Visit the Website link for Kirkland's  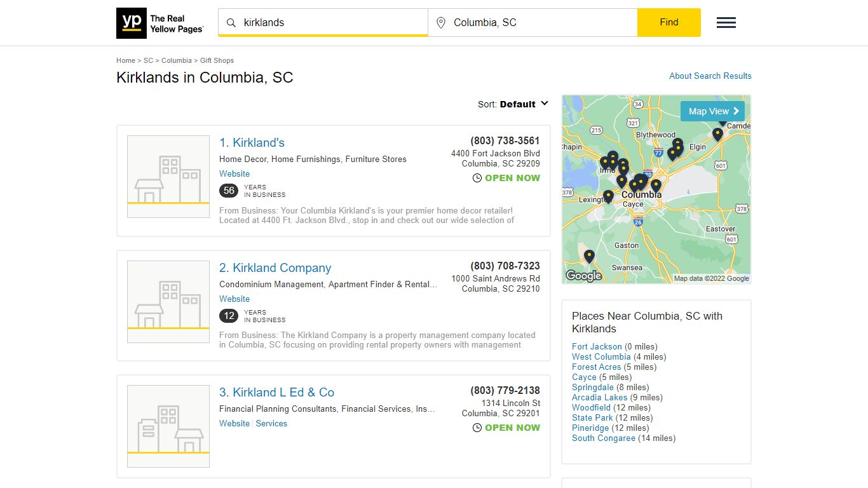(x=234, y=173)
